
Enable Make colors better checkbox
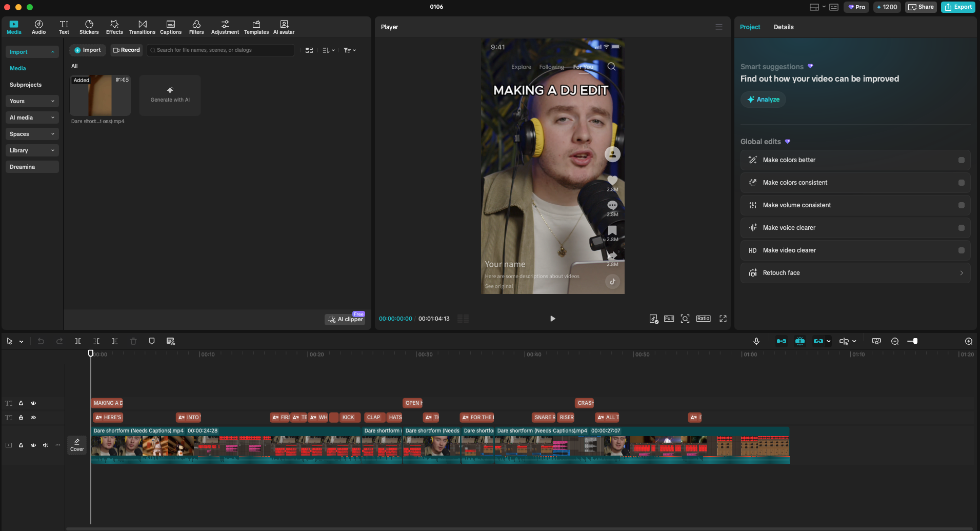(x=961, y=160)
